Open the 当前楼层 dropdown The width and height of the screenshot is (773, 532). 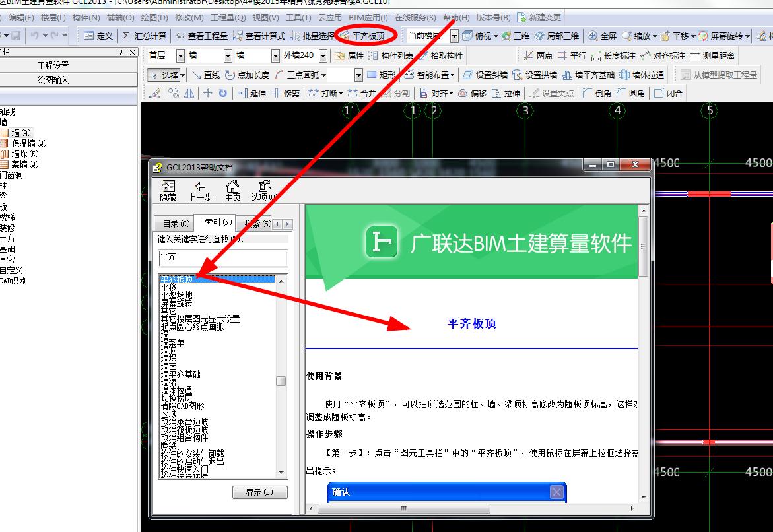(455, 36)
